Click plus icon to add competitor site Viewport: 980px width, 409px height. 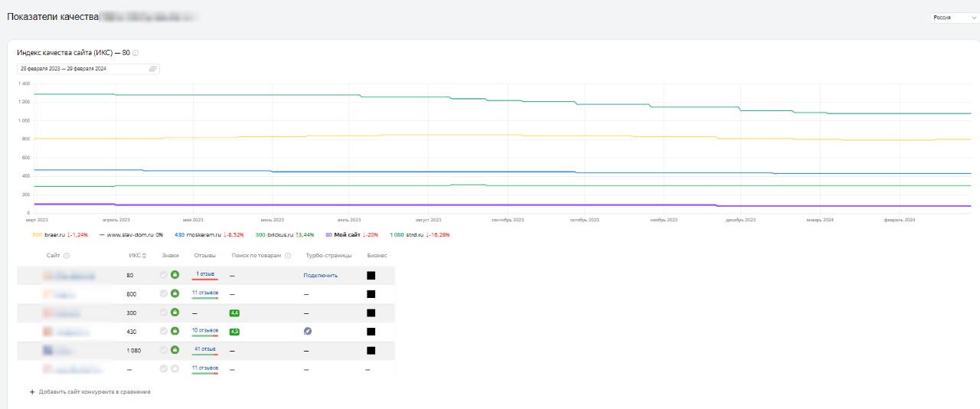point(32,391)
